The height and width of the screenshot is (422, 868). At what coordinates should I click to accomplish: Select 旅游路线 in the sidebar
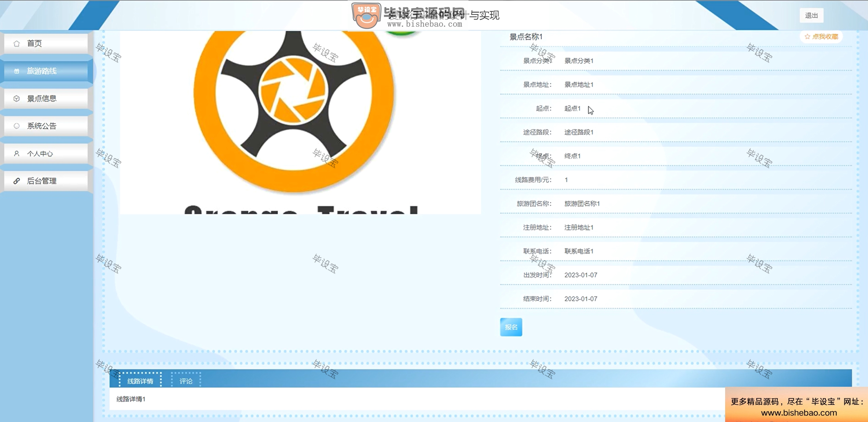pyautogui.click(x=46, y=71)
